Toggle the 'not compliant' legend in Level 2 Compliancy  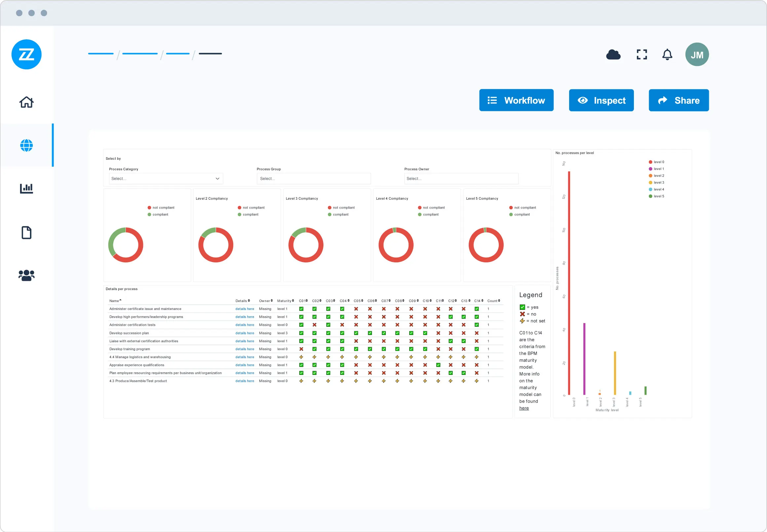pyautogui.click(x=252, y=207)
